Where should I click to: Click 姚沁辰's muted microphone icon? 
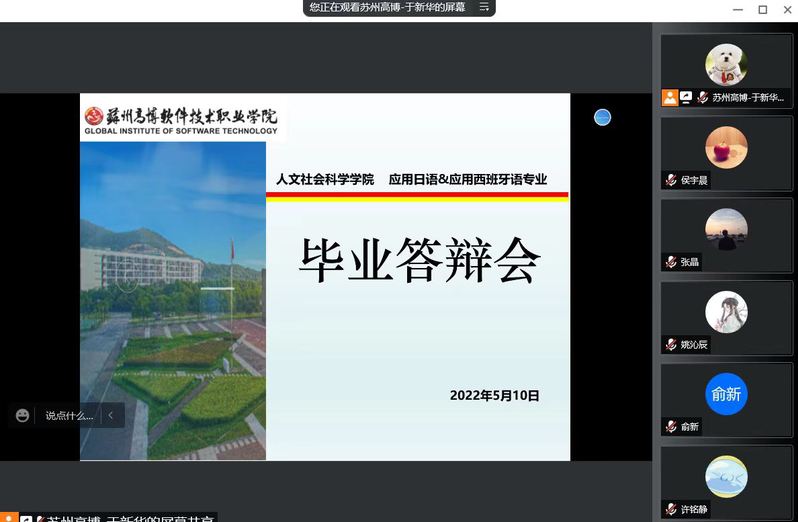pos(671,345)
